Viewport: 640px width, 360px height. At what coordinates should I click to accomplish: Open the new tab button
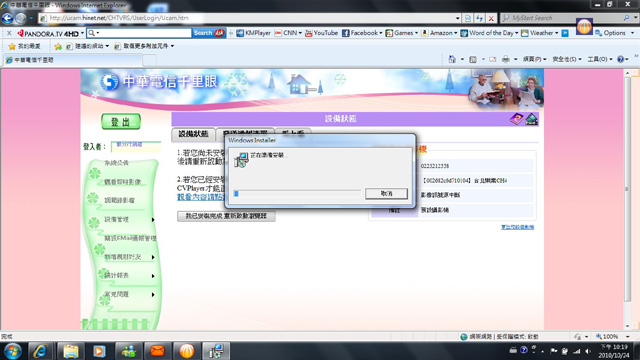(149, 60)
